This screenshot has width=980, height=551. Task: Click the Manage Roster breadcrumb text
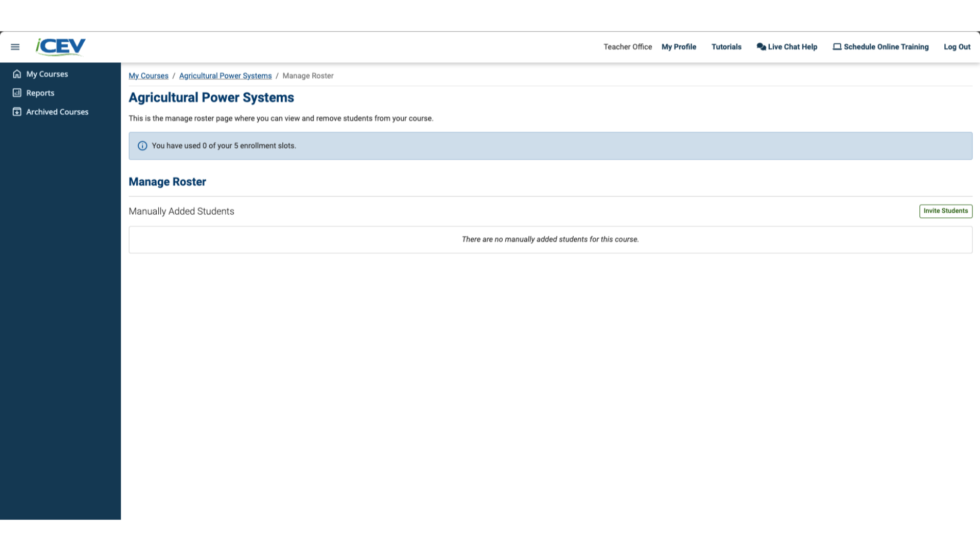pos(308,76)
